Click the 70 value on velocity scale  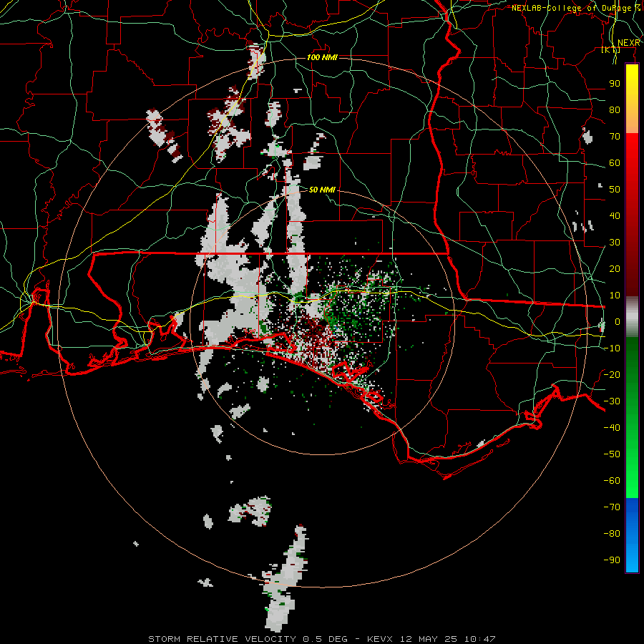(615, 137)
